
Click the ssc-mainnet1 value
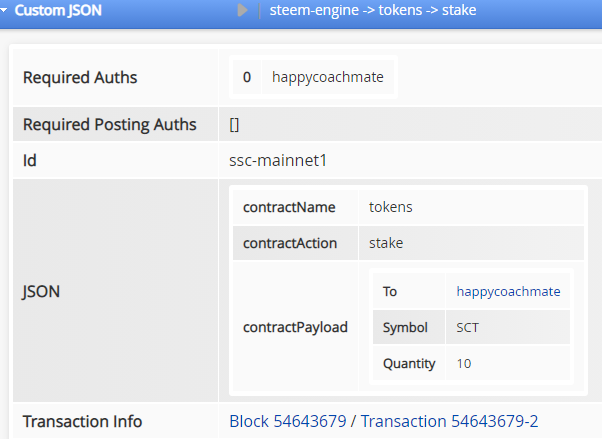pos(278,161)
